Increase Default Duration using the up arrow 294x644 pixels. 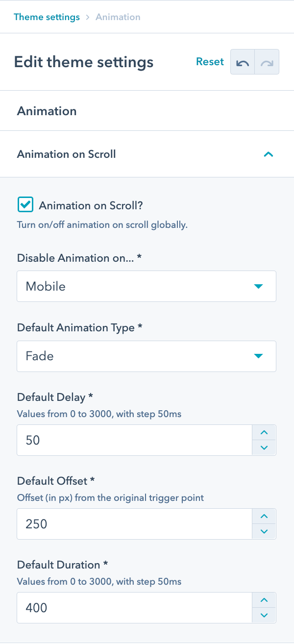pyautogui.click(x=264, y=600)
